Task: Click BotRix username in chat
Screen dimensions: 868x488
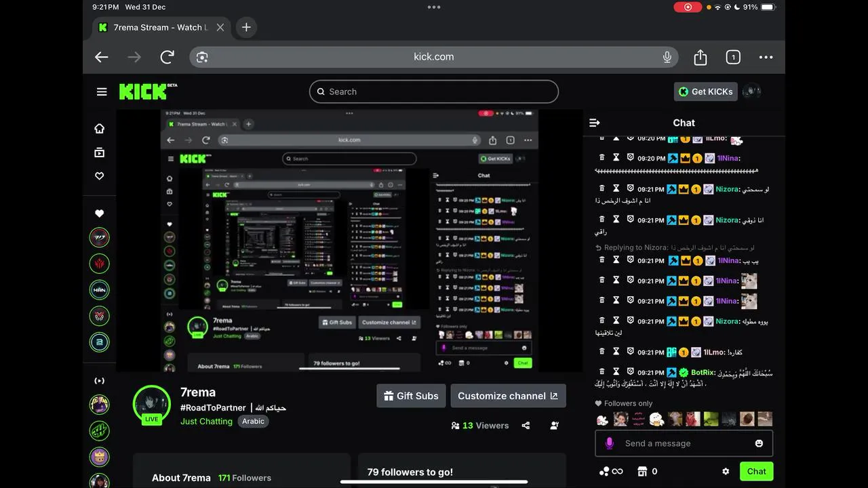Action: (703, 372)
